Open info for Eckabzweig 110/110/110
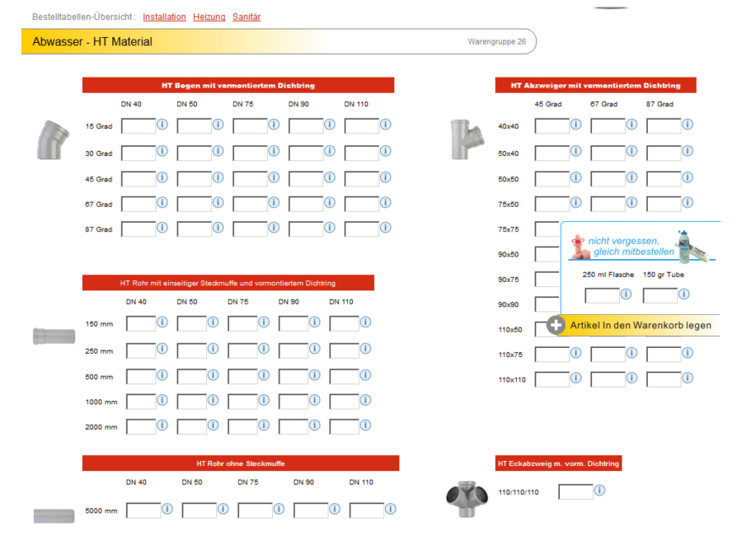Viewport: 756px width, 560px height. (x=600, y=491)
